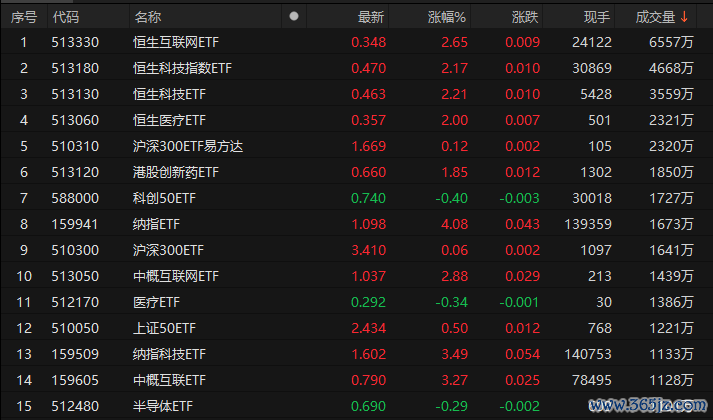
Task: Click the 现手 column header
Action: (597, 17)
